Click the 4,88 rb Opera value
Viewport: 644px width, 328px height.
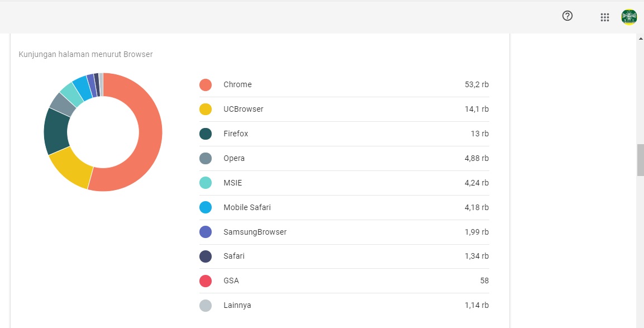477,158
